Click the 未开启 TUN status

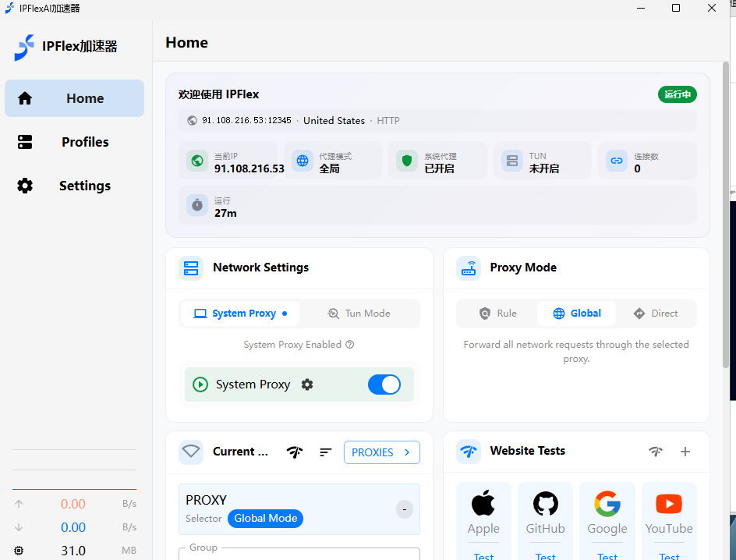544,168
